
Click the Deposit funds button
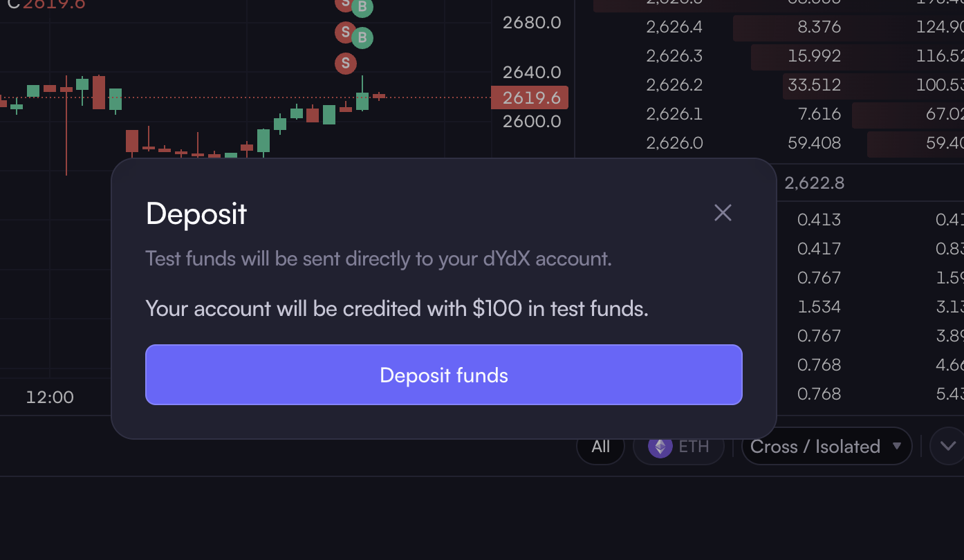(444, 375)
